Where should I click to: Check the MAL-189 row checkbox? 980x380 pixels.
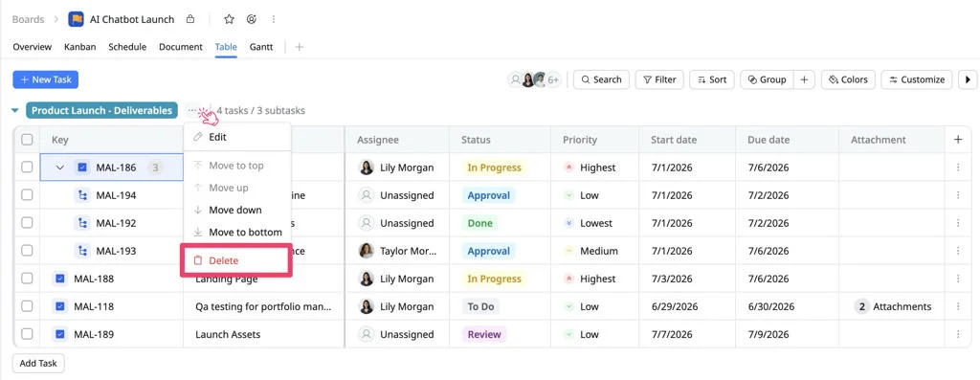pyautogui.click(x=27, y=334)
